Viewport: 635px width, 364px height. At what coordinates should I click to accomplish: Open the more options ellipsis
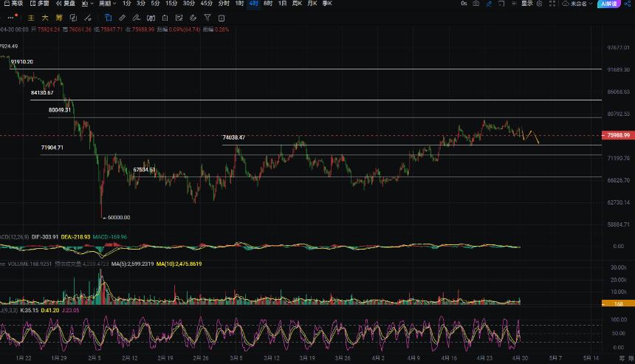point(11,18)
